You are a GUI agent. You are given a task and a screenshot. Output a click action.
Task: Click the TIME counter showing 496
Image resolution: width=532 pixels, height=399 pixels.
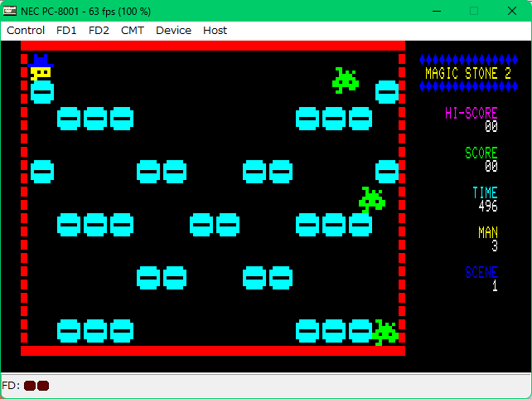point(488,207)
